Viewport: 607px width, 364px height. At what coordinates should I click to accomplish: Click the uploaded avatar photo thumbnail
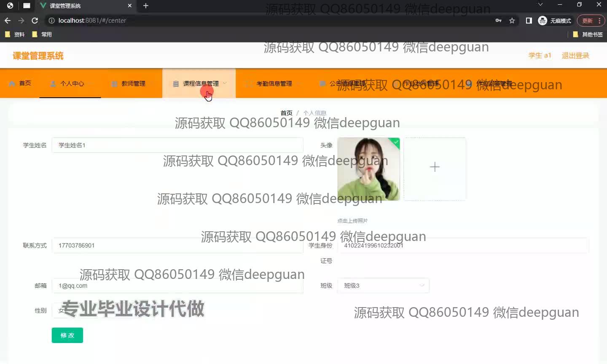(368, 169)
